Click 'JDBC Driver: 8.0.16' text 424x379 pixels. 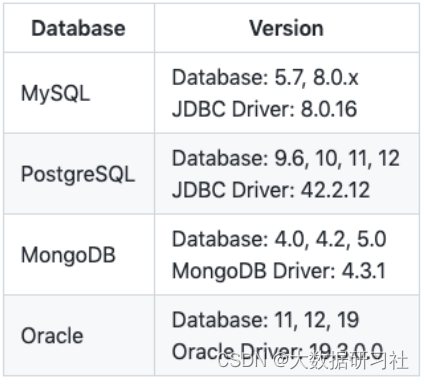[x=264, y=109]
